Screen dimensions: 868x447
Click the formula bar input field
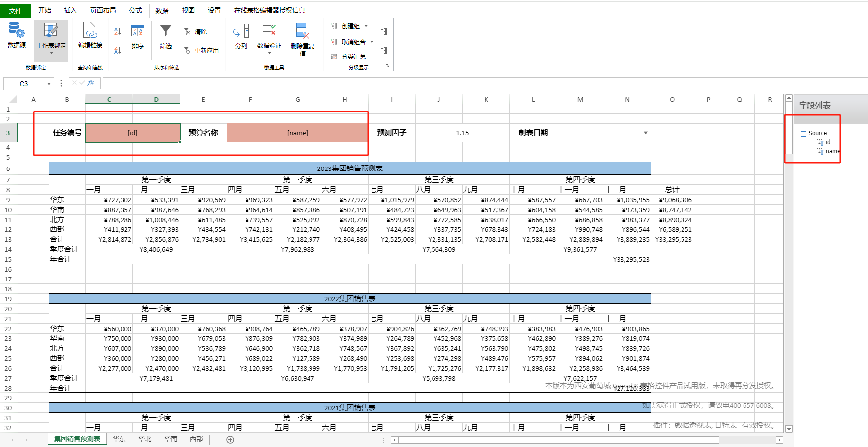(484, 83)
